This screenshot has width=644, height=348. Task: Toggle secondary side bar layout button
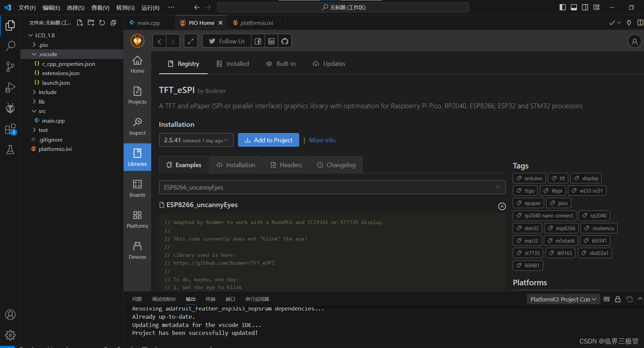(x=585, y=7)
